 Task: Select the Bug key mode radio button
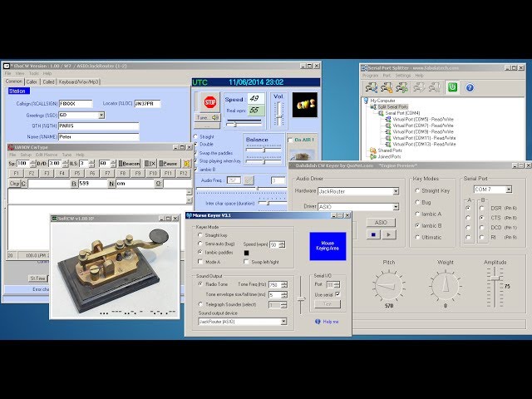(417, 202)
